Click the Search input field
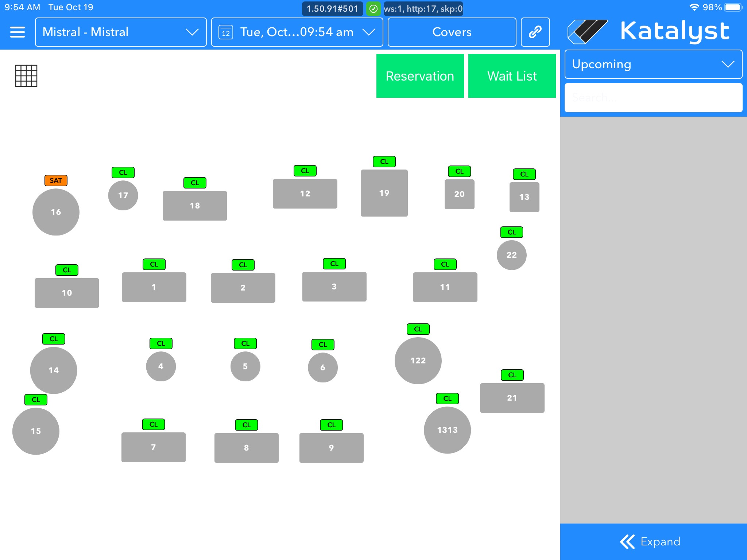Viewport: 747px width, 560px height. tap(653, 98)
